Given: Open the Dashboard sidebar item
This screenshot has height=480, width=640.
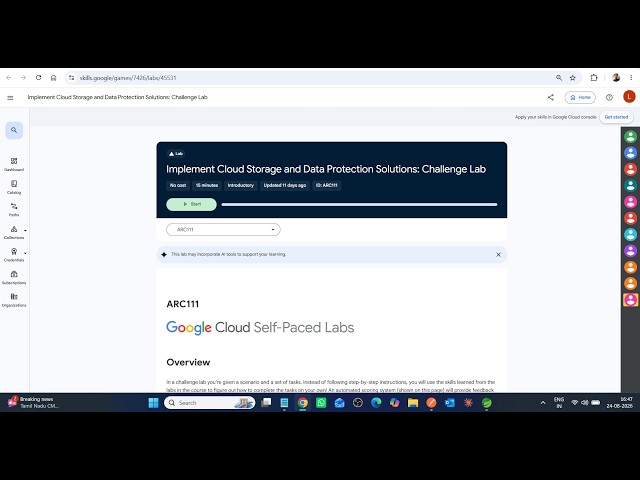Looking at the screenshot, I should [14, 164].
